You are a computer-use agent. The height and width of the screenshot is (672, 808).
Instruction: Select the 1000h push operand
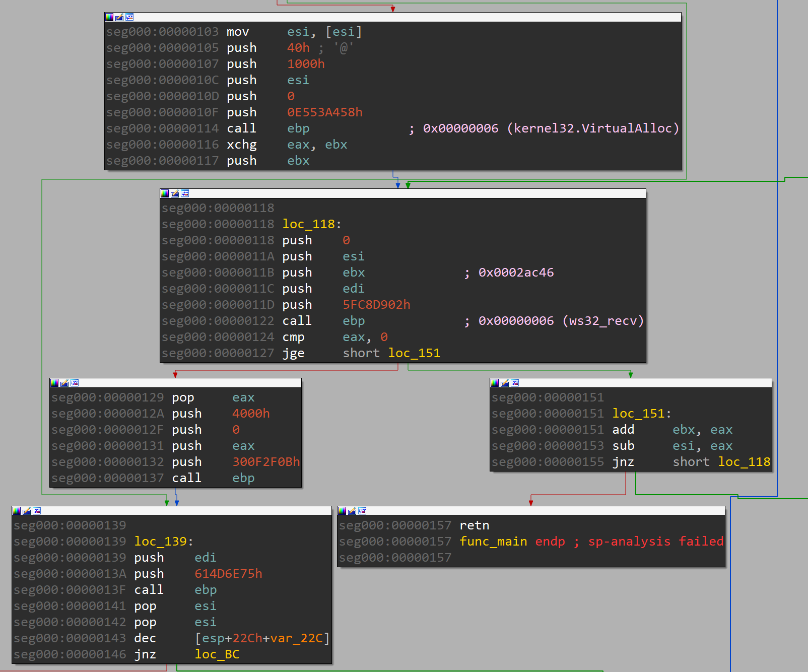[x=306, y=64]
